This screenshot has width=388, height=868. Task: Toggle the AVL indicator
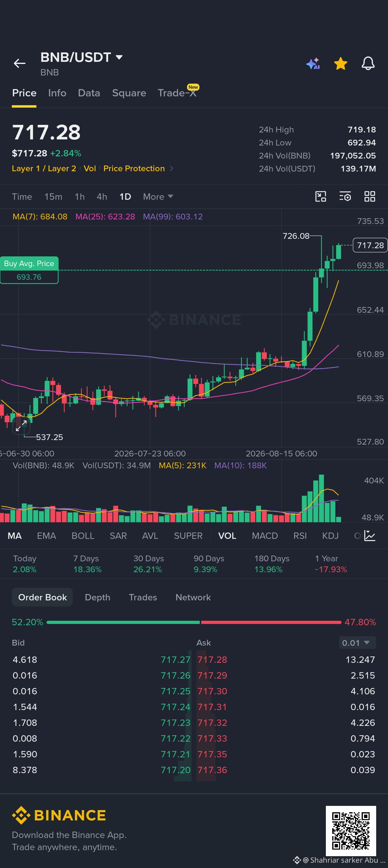pos(150,536)
